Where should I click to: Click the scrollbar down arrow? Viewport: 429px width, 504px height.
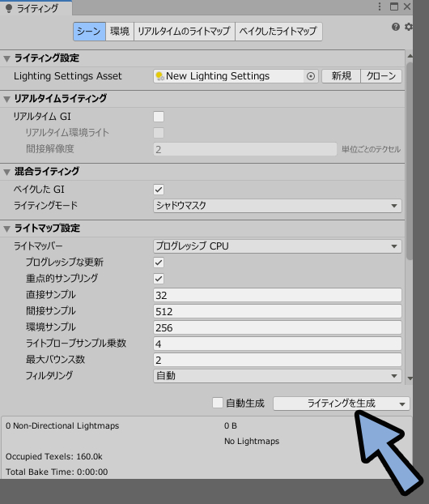coord(410,378)
